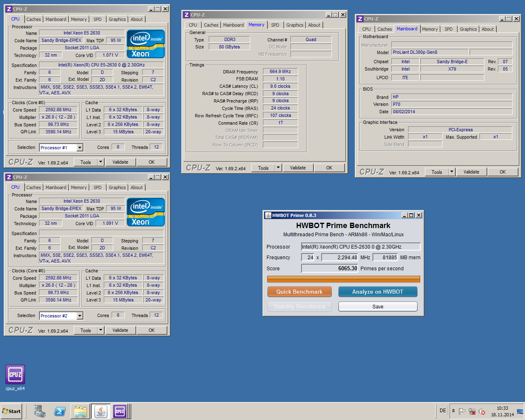Image resolution: width=525 pixels, height=420 pixels.
Task: Open the Processor #1 selection dropdown
Action: pyautogui.click(x=80, y=148)
